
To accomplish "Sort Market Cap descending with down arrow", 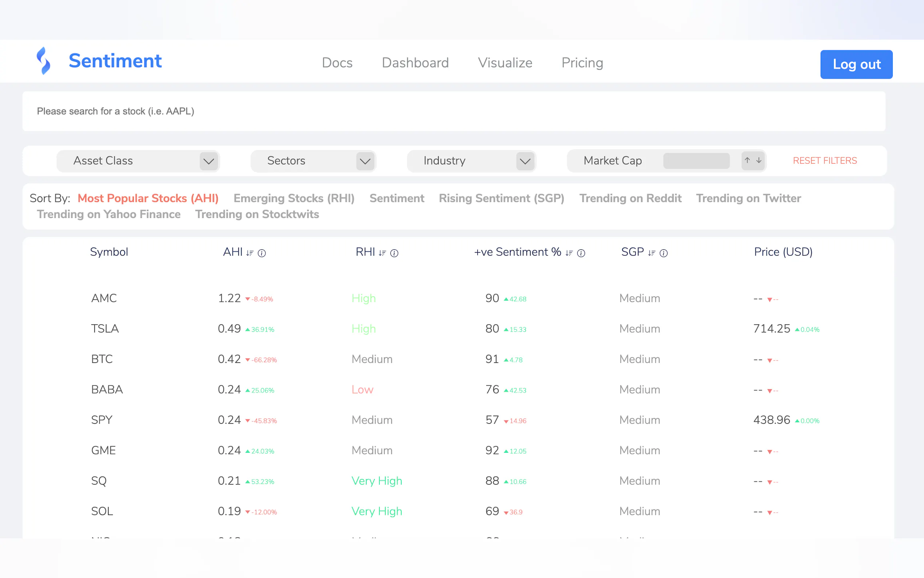I will (759, 161).
